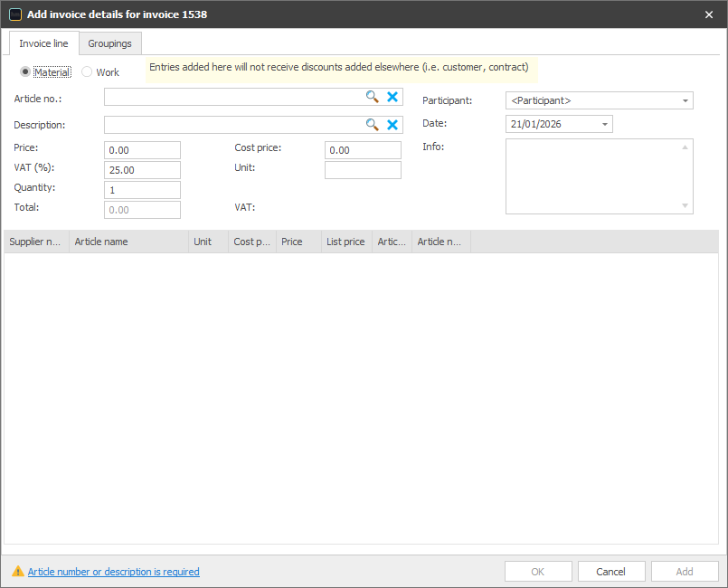Click the application icon in title bar
Viewport: 728px width, 588px height.
[15, 14]
